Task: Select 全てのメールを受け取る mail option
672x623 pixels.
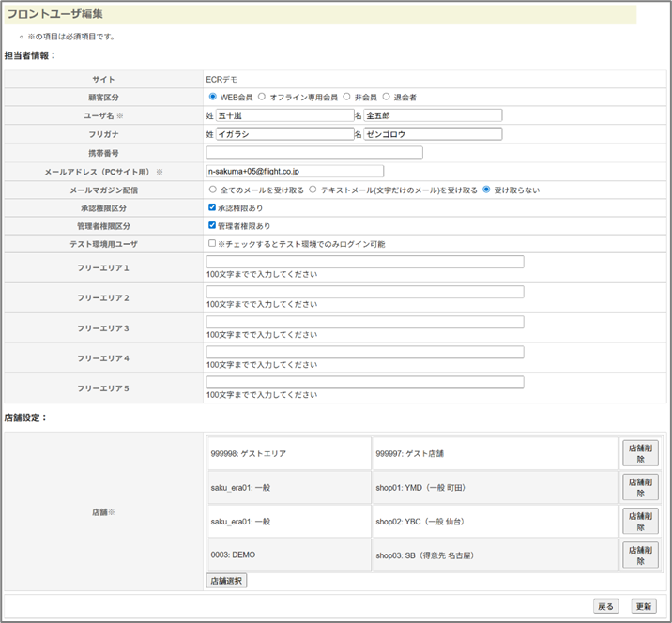Action: pyautogui.click(x=213, y=190)
